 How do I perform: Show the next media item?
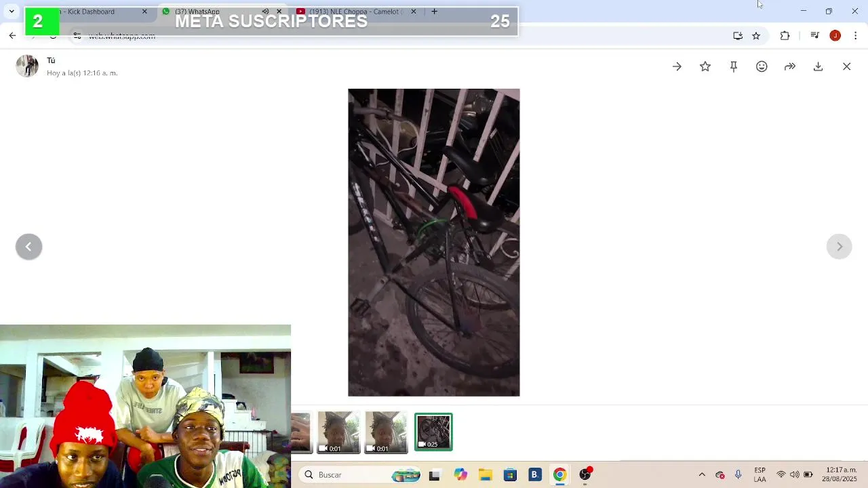[x=839, y=247]
